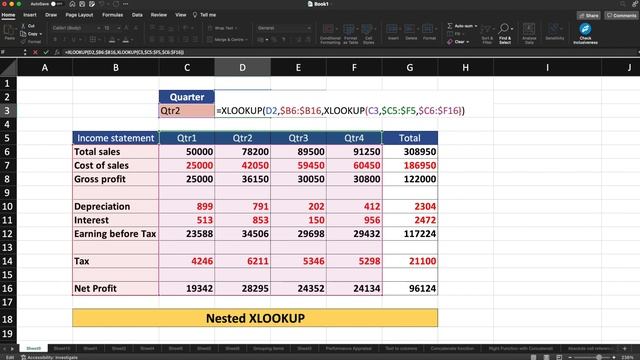Toggle Underline formatting
The width and height of the screenshot is (640, 360).
pyautogui.click(x=74, y=40)
